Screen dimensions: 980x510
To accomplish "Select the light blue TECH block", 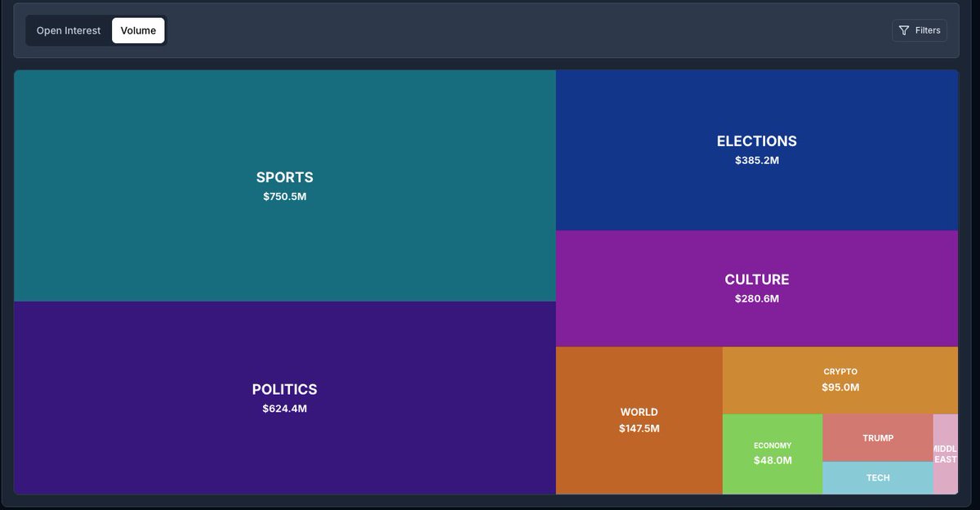I will [x=878, y=478].
